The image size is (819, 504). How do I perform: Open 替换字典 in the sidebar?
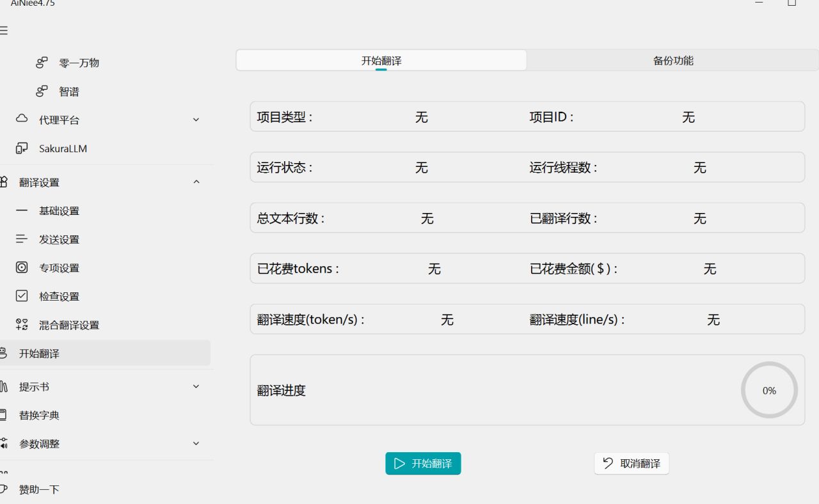pyautogui.click(x=39, y=415)
